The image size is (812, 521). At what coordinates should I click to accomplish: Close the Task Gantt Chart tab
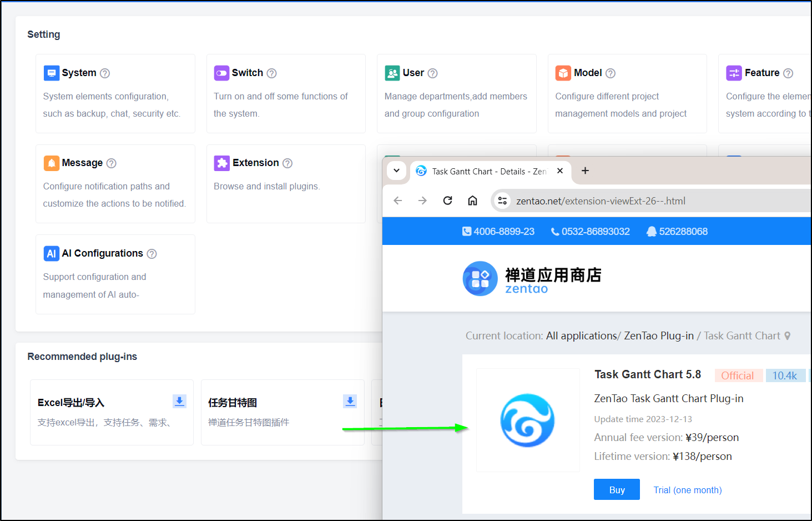560,171
